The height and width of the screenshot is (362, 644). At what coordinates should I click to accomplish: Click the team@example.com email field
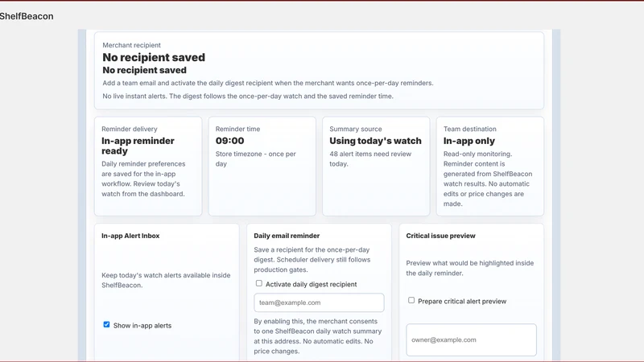point(319,302)
